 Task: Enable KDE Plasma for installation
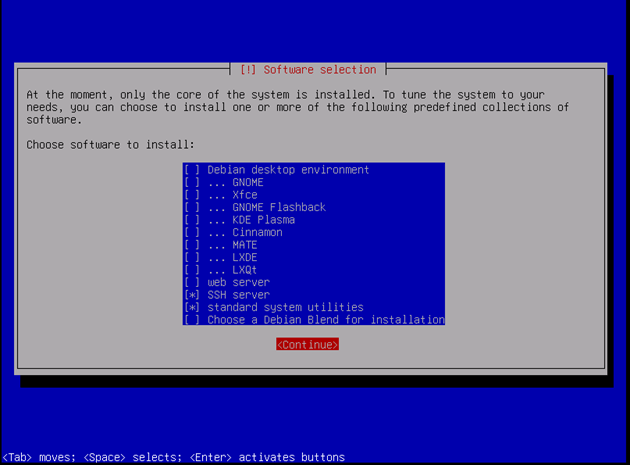[x=193, y=220]
